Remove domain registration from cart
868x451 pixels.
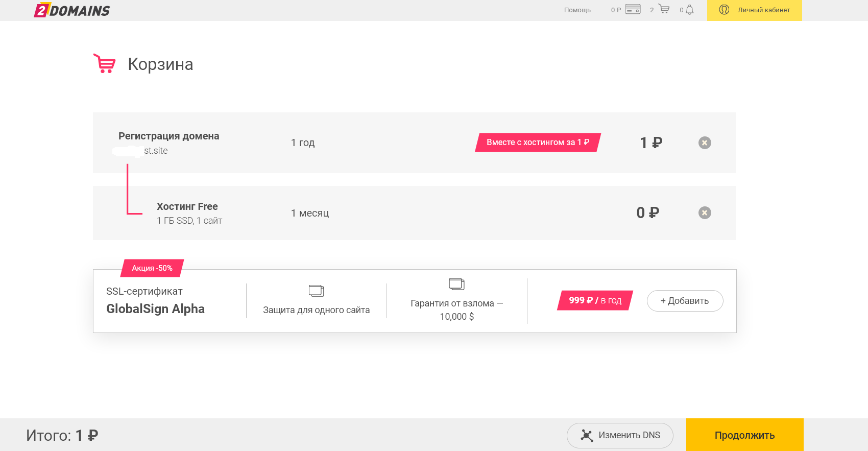click(705, 143)
